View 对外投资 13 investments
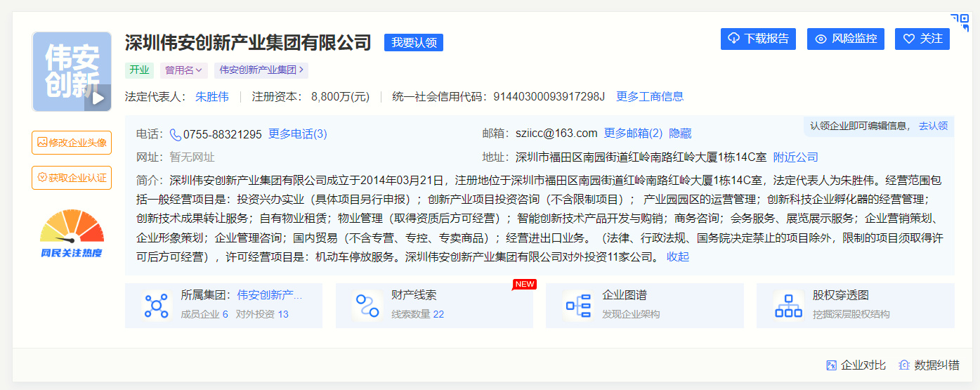This screenshot has height=390, width=980. click(x=262, y=314)
